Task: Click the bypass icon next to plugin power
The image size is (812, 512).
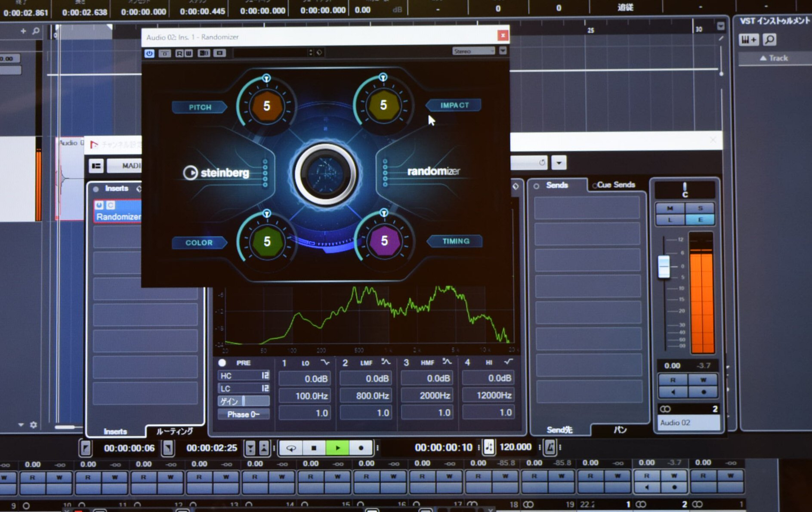Action: [165, 53]
